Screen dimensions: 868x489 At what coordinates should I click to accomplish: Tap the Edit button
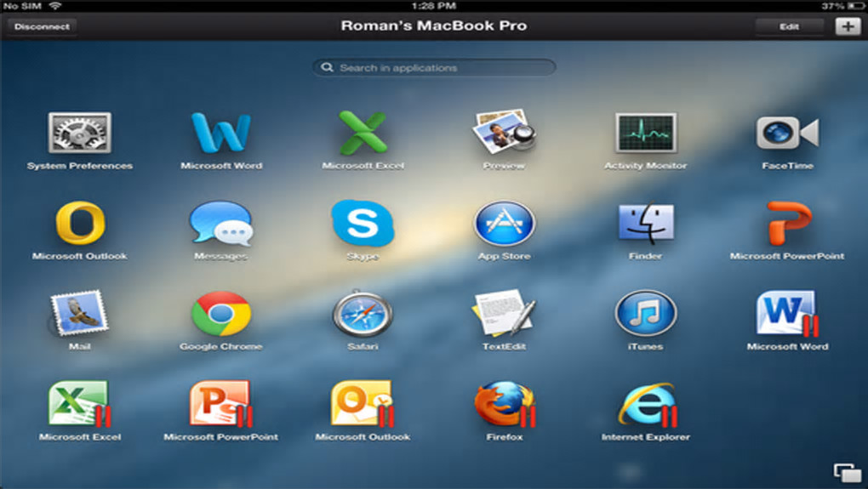coord(790,26)
